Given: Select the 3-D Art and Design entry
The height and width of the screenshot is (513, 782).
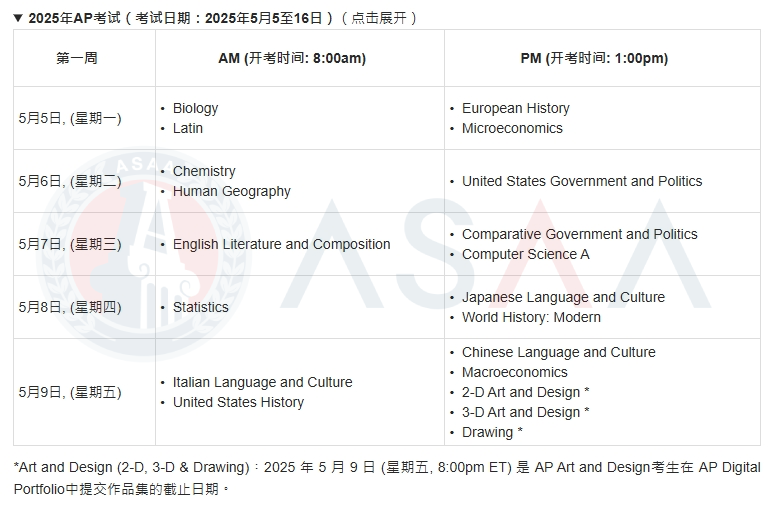Looking at the screenshot, I should pos(526,412).
